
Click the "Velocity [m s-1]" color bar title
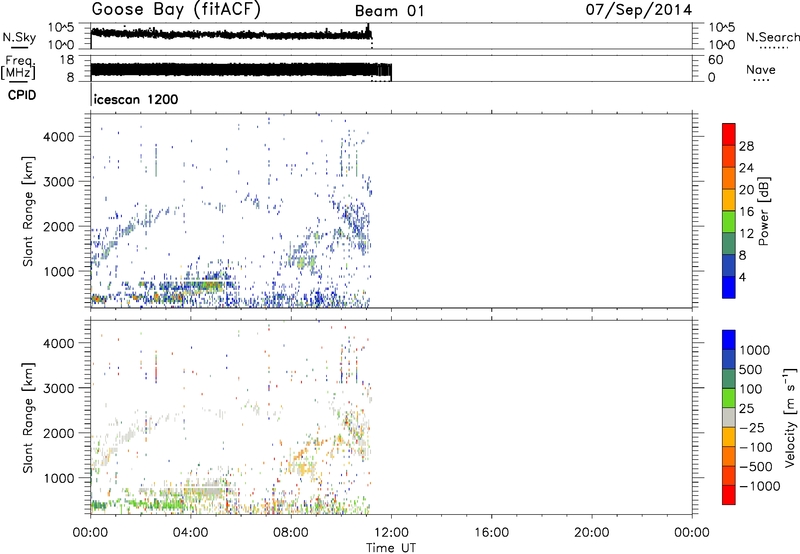(790, 417)
